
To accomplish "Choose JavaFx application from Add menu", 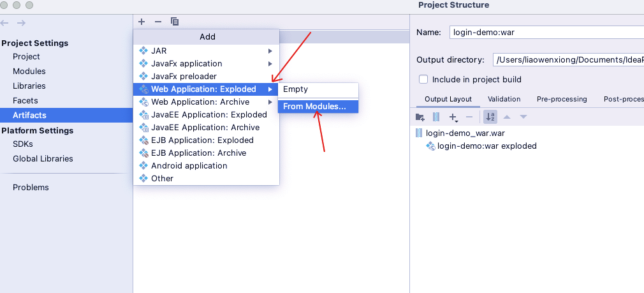I will pyautogui.click(x=206, y=64).
